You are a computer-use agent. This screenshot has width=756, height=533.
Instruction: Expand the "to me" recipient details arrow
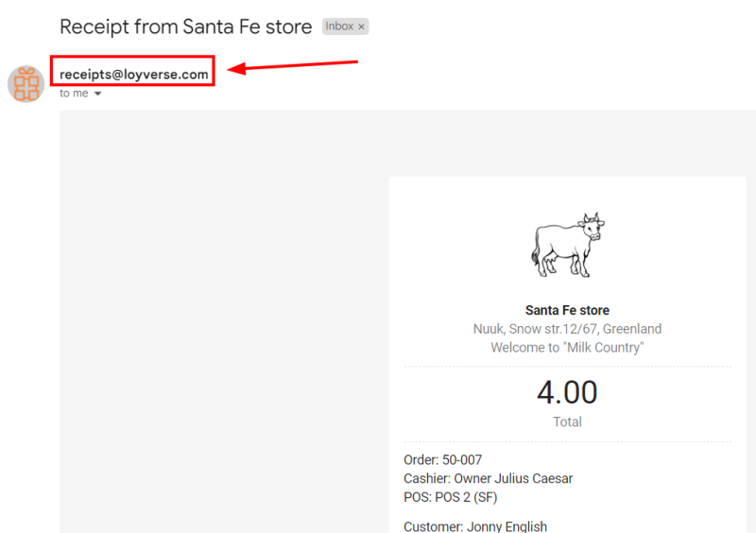(x=97, y=94)
